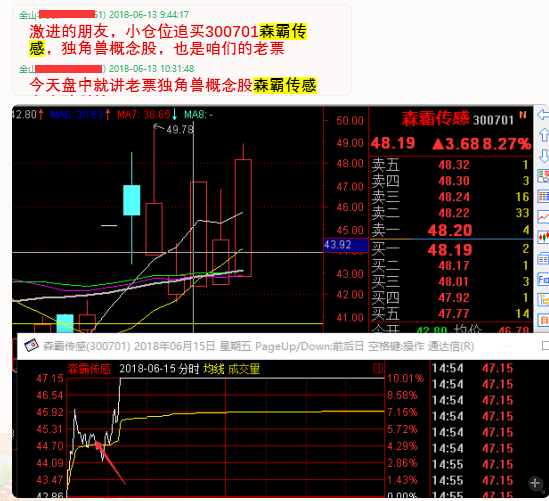
Task: Open the F10 company info icon
Action: (x=543, y=279)
